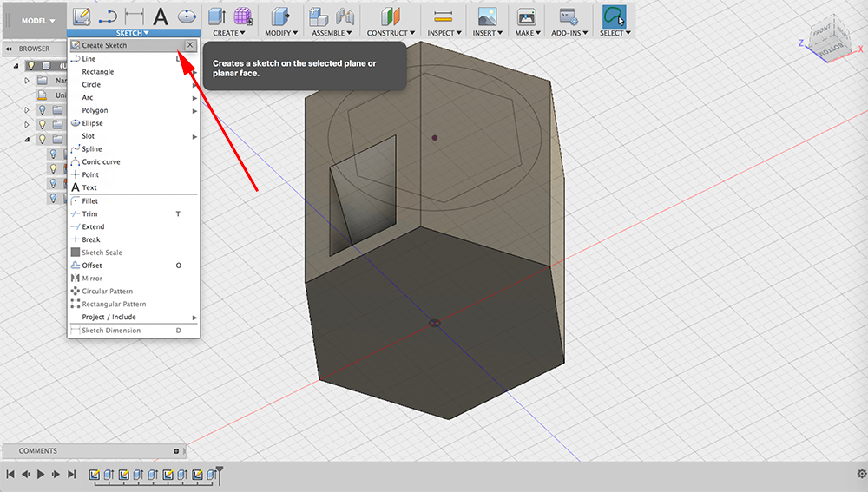The width and height of the screenshot is (868, 492).
Task: Click the purple Create Form icon
Action: [242, 16]
